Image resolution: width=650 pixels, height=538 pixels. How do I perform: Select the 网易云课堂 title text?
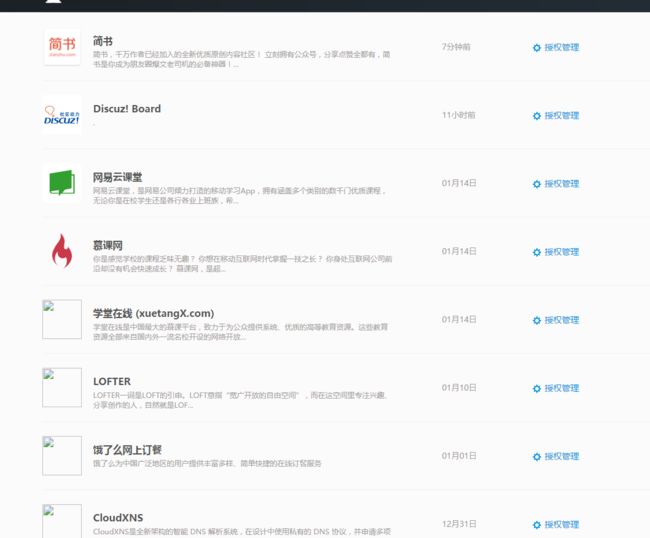coord(117,177)
